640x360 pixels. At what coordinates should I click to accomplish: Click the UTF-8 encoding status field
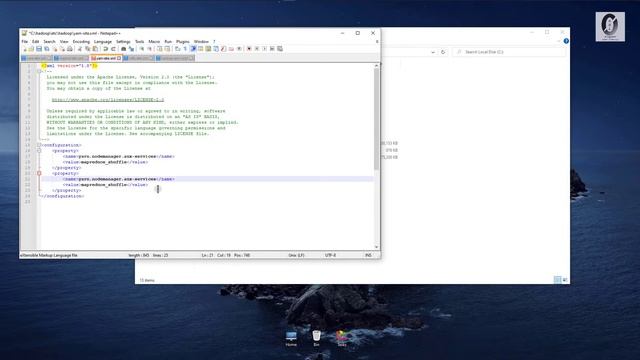(x=330, y=255)
